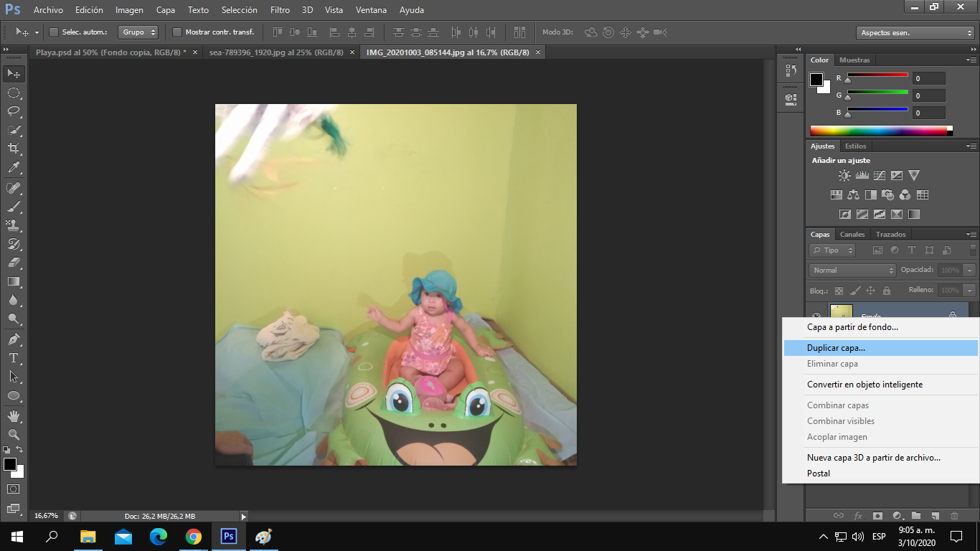Open the Color panel options menu
Screen dimensions: 980x551
pos(971,60)
